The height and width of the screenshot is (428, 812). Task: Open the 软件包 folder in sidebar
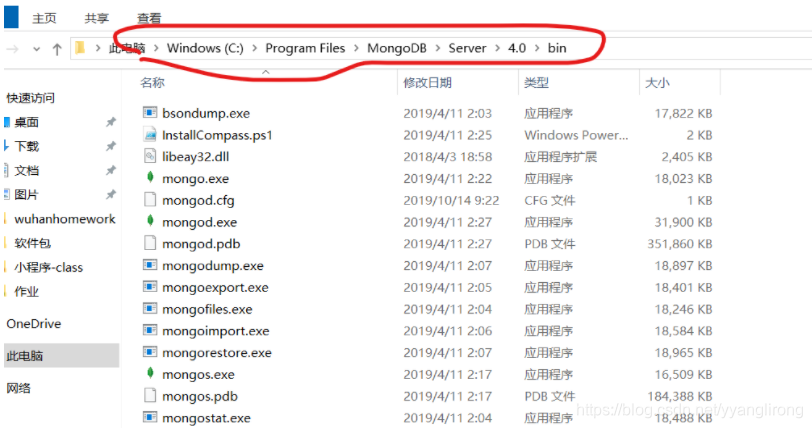click(x=33, y=243)
